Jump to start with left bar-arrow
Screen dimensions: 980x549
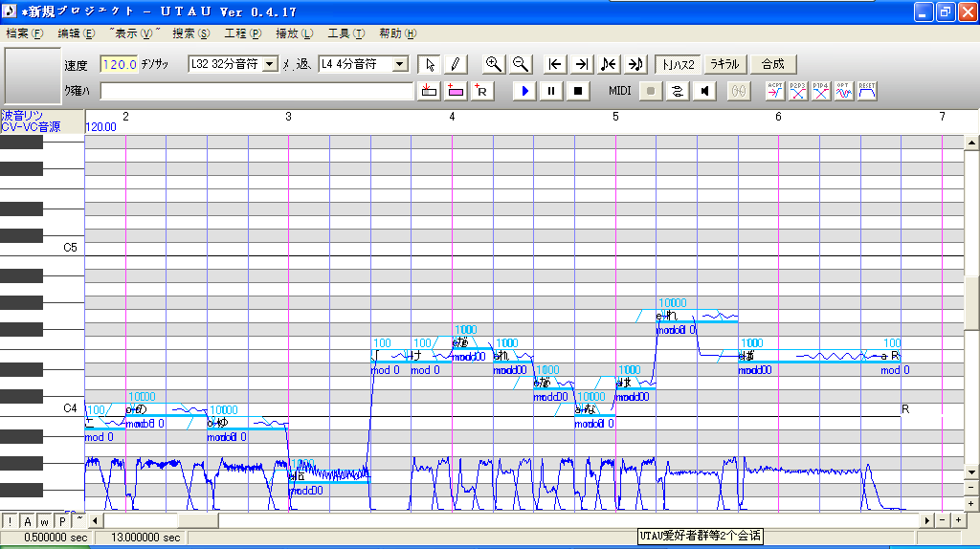tap(554, 64)
